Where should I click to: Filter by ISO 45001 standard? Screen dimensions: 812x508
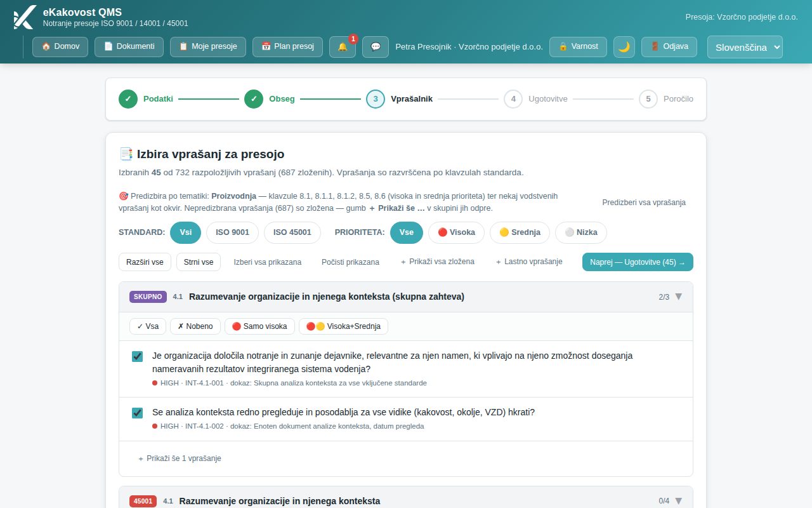pyautogui.click(x=292, y=232)
